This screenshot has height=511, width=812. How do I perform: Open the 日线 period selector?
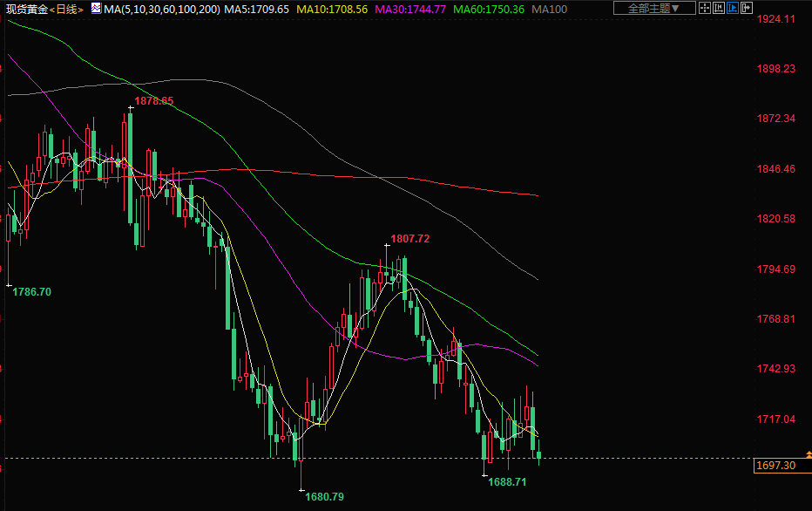point(67,9)
